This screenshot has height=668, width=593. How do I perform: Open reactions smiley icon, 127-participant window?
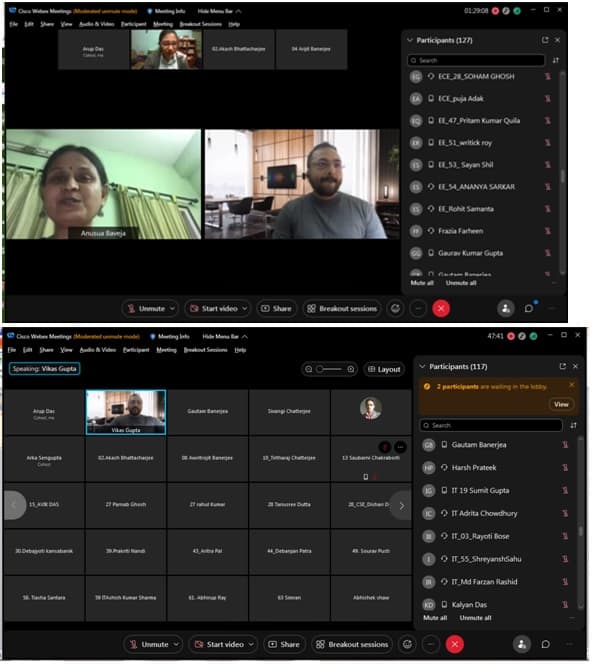point(395,308)
